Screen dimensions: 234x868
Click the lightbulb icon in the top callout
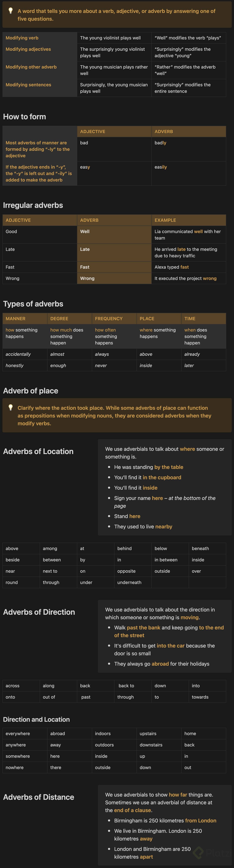coord(11,11)
